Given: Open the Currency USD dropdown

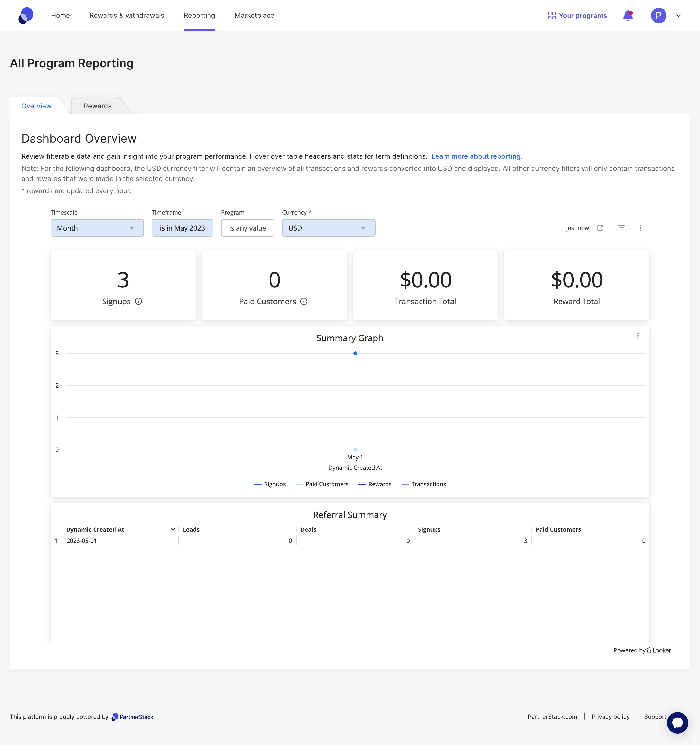Looking at the screenshot, I should (x=329, y=228).
